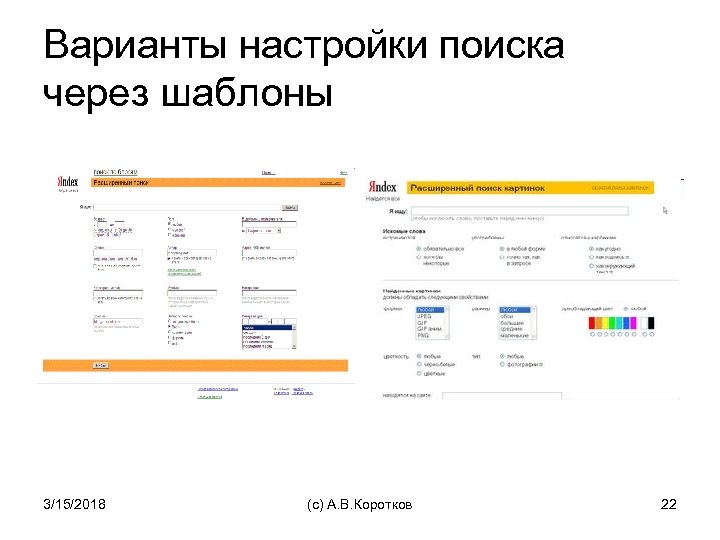Viewport: 720px width, 540px height.
Task: Select 'фотографии' type radio
Action: point(502,365)
